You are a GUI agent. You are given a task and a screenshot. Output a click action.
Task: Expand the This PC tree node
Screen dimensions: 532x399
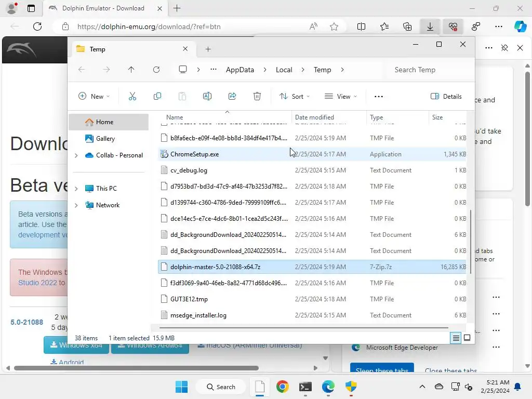(x=76, y=188)
